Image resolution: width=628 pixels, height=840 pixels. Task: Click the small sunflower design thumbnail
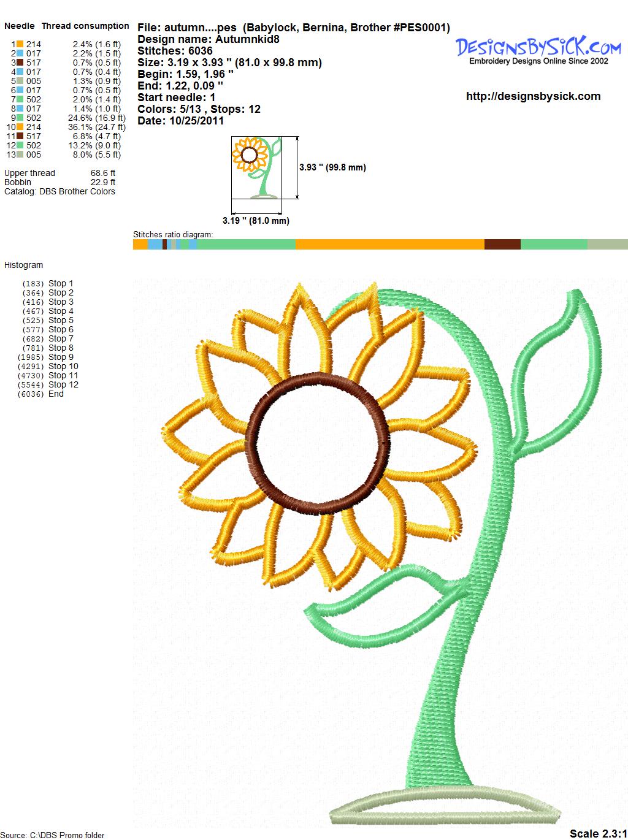[257, 167]
